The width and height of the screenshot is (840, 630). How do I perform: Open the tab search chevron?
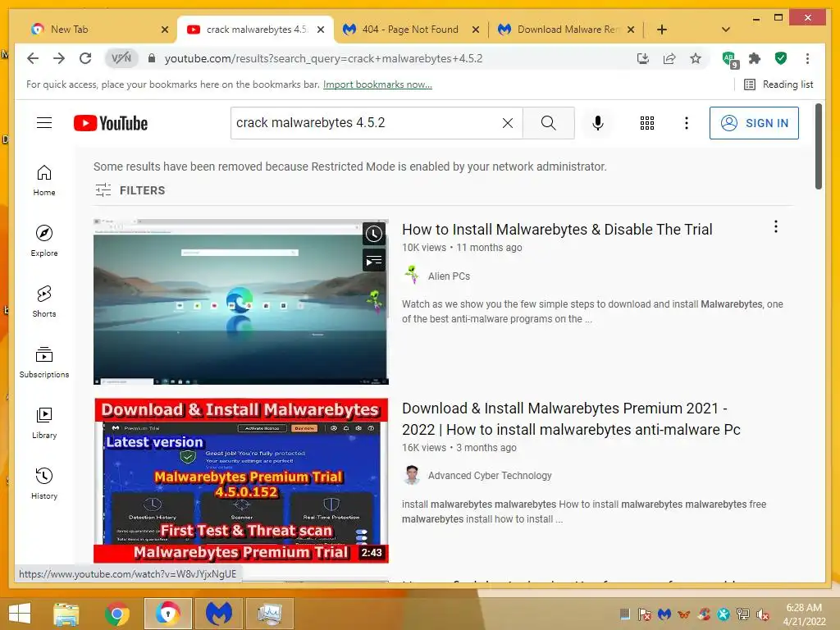tap(726, 30)
